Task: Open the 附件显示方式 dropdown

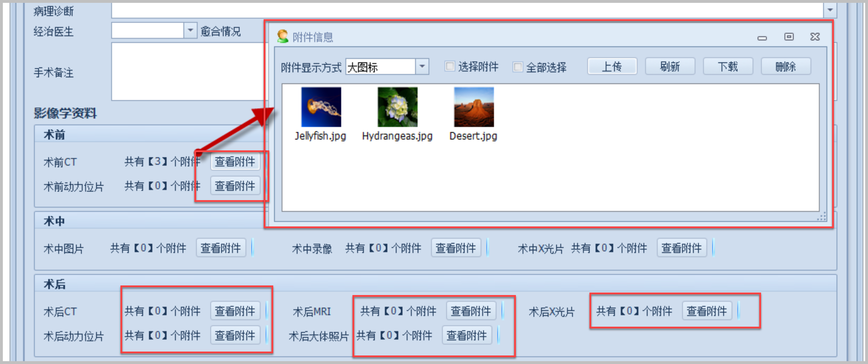Action: (422, 66)
